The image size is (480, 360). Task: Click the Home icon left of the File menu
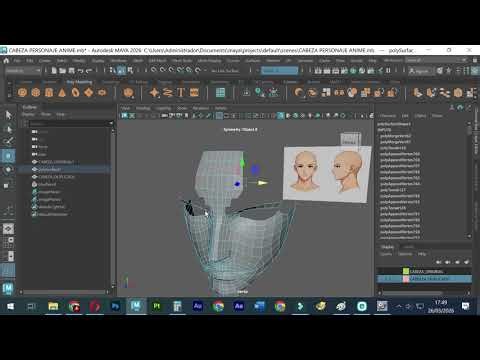click(x=6, y=61)
